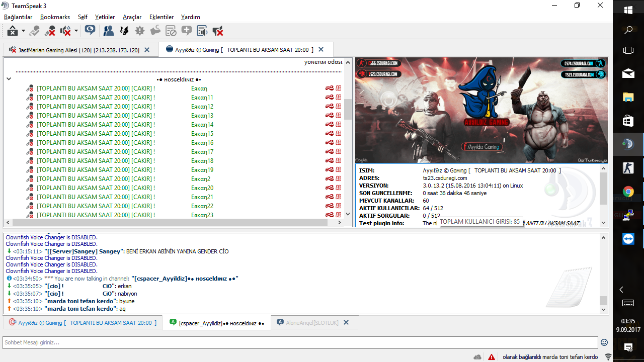
Task: Click the Sohbet Mesajı chat input field
Action: [x=300, y=342]
